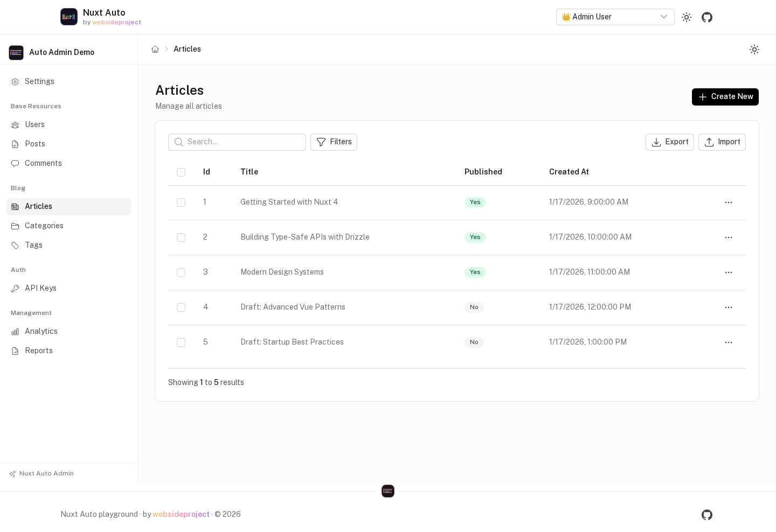This screenshot has height=532, width=776.
Task: Open row actions for Draft: Advanced Vue Patterns
Action: click(729, 307)
